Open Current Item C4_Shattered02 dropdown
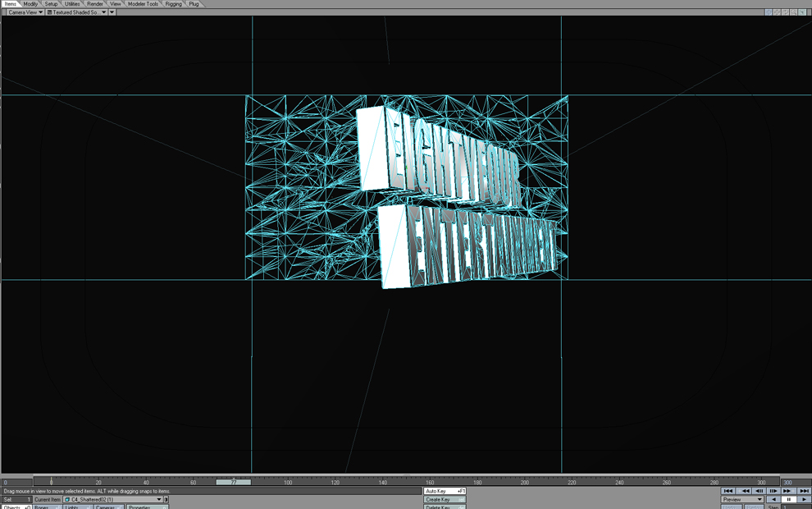Viewport: 812px width, 509px height. pyautogui.click(x=113, y=499)
